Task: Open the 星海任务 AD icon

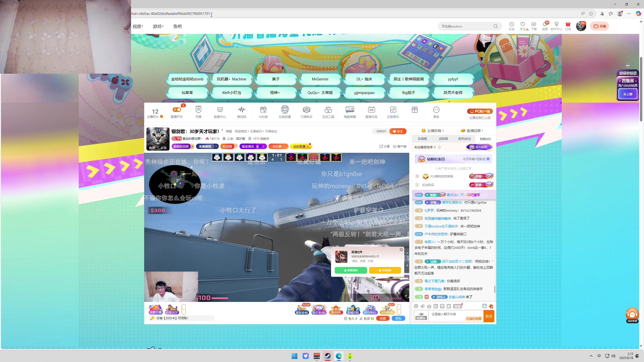Action: click(x=371, y=112)
